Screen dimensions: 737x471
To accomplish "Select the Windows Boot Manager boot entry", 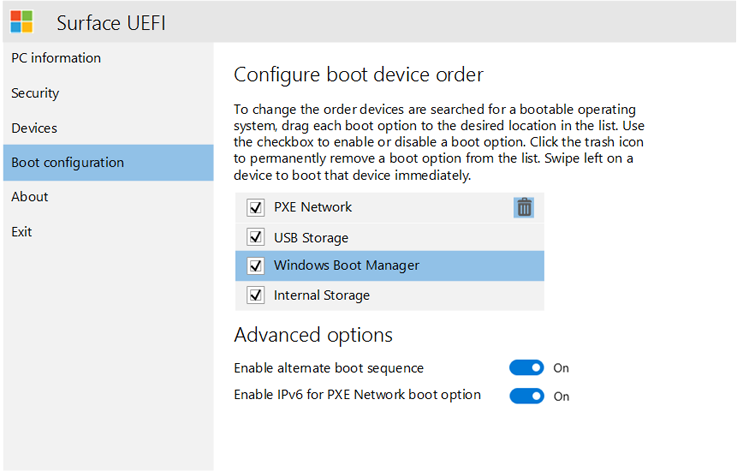I will pyautogui.click(x=347, y=266).
